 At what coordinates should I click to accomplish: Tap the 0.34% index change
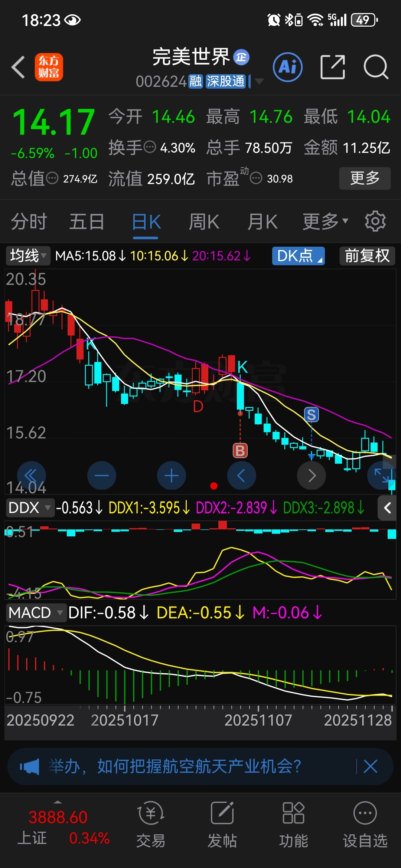click(x=89, y=838)
